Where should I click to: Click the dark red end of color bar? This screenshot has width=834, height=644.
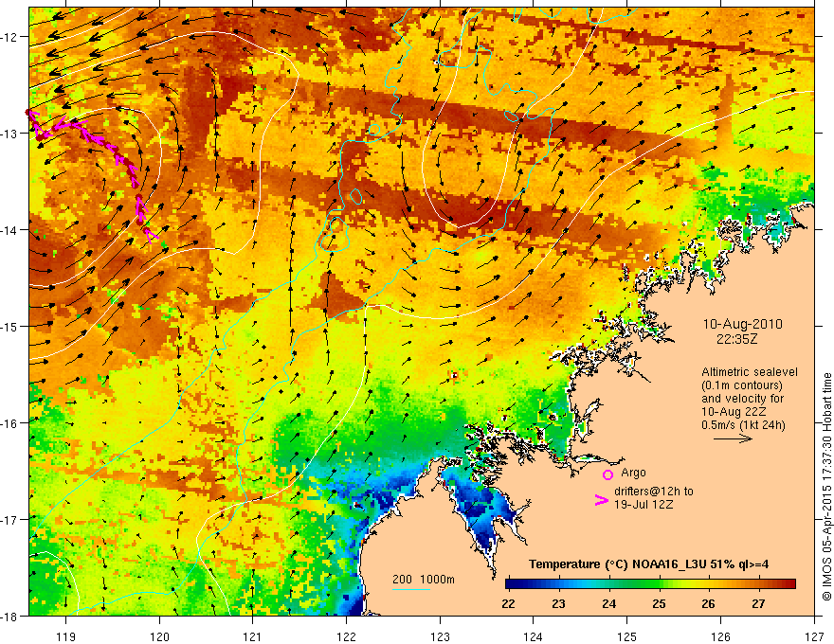point(791,583)
